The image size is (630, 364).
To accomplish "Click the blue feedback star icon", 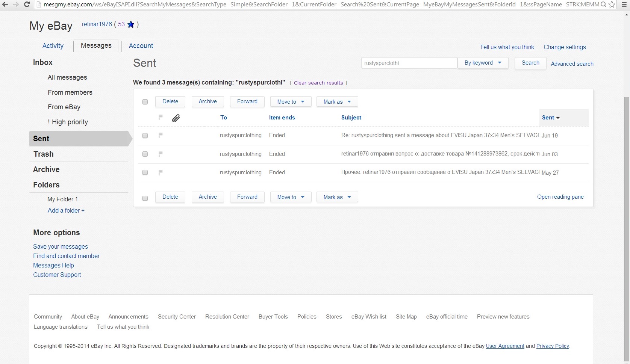I will [x=131, y=24].
